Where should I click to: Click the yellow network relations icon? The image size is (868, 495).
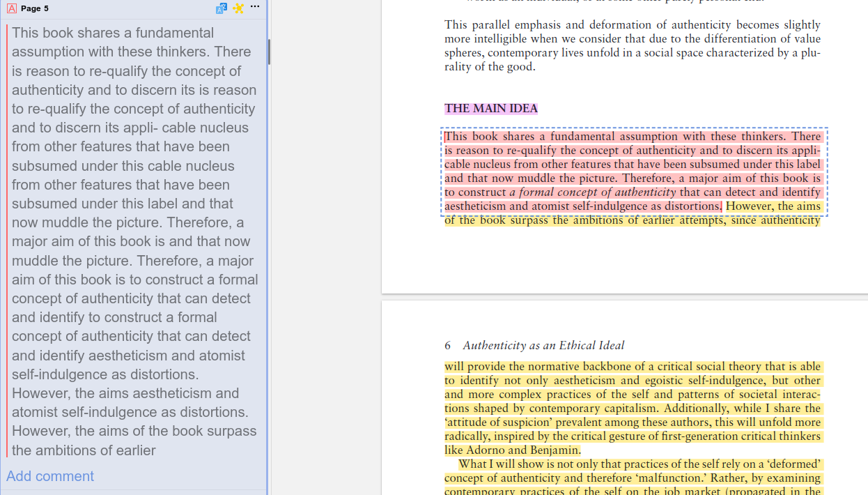(238, 8)
